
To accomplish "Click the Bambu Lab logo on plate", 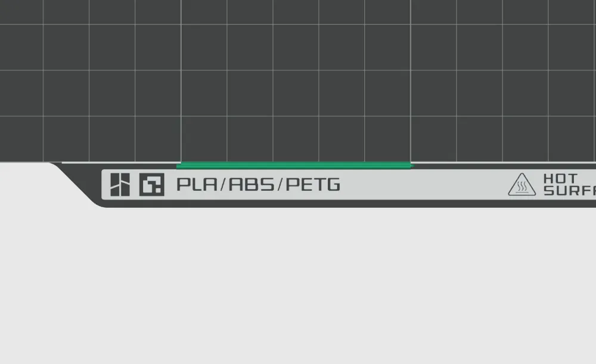I will coord(120,185).
